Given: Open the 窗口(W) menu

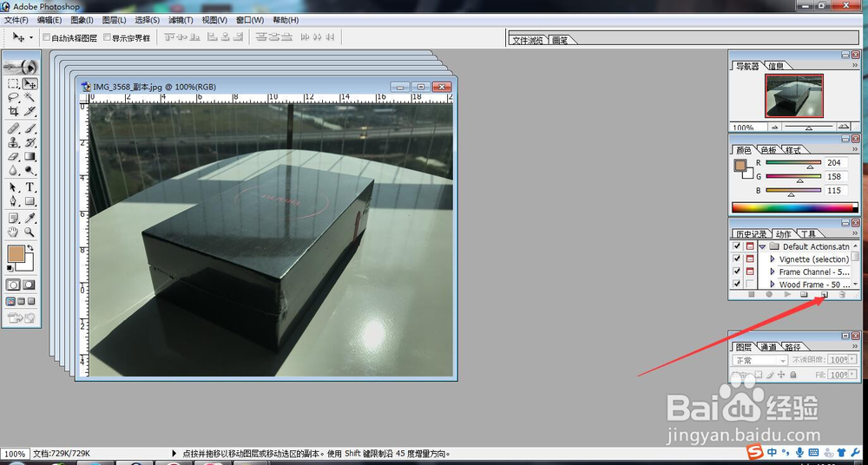Looking at the screenshot, I should pos(250,20).
